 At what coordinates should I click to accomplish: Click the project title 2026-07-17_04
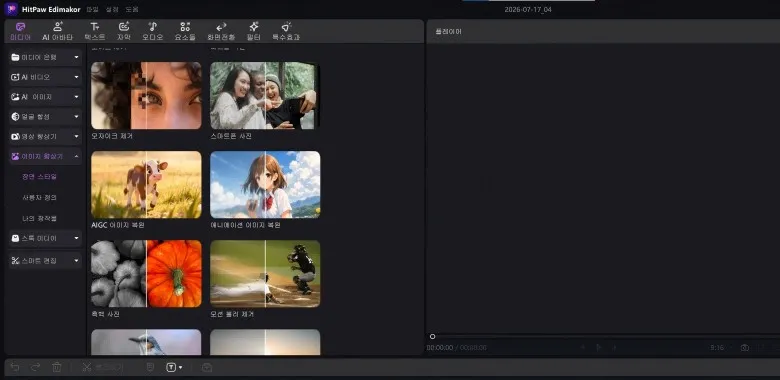click(528, 9)
